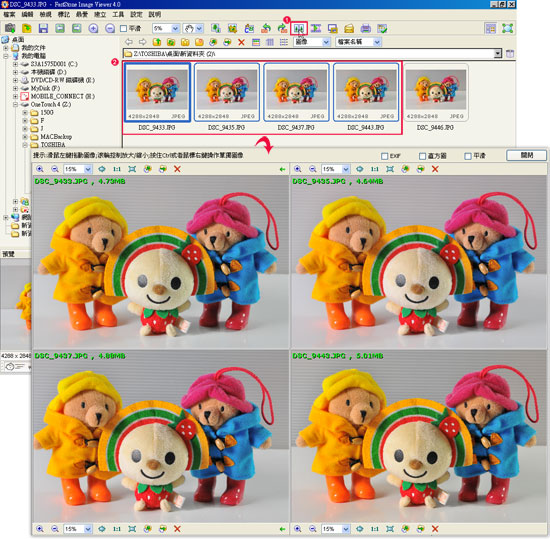This screenshot has width=550, height=539.
Task: Click the 關閉 button in compare window
Action: coord(526,155)
